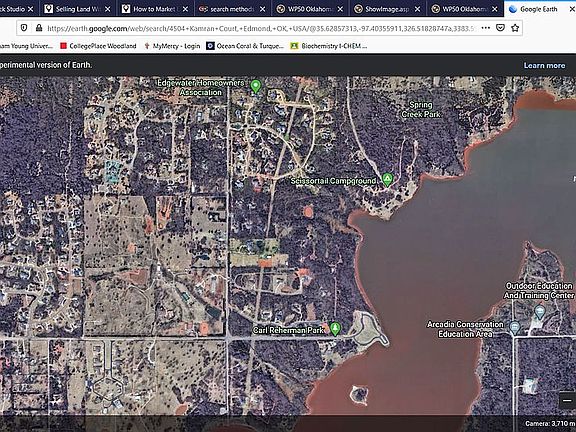Save page to Pocket icon
The height and width of the screenshot is (432, 576).
[500, 28]
